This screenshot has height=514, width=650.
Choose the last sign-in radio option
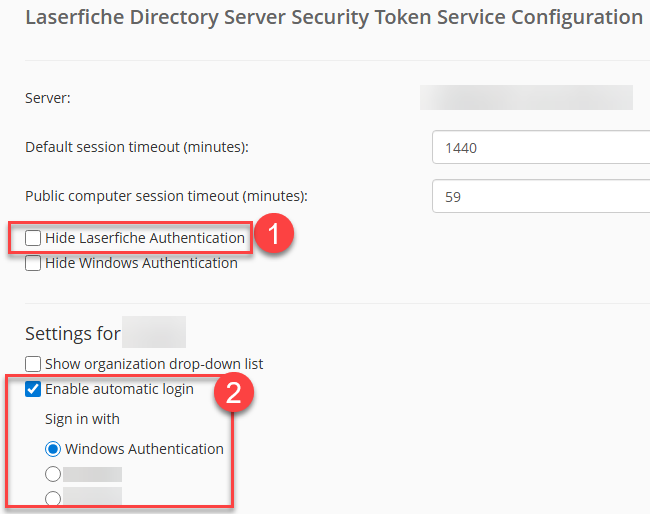[53, 497]
